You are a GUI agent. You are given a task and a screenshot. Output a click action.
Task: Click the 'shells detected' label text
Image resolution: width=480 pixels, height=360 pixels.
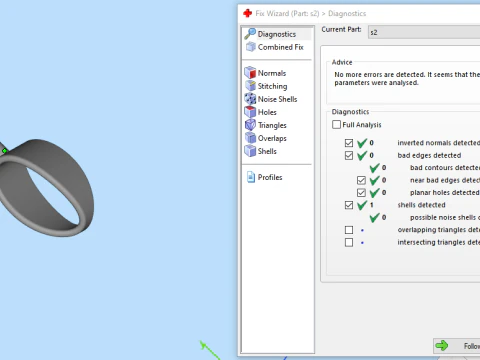coord(421,205)
